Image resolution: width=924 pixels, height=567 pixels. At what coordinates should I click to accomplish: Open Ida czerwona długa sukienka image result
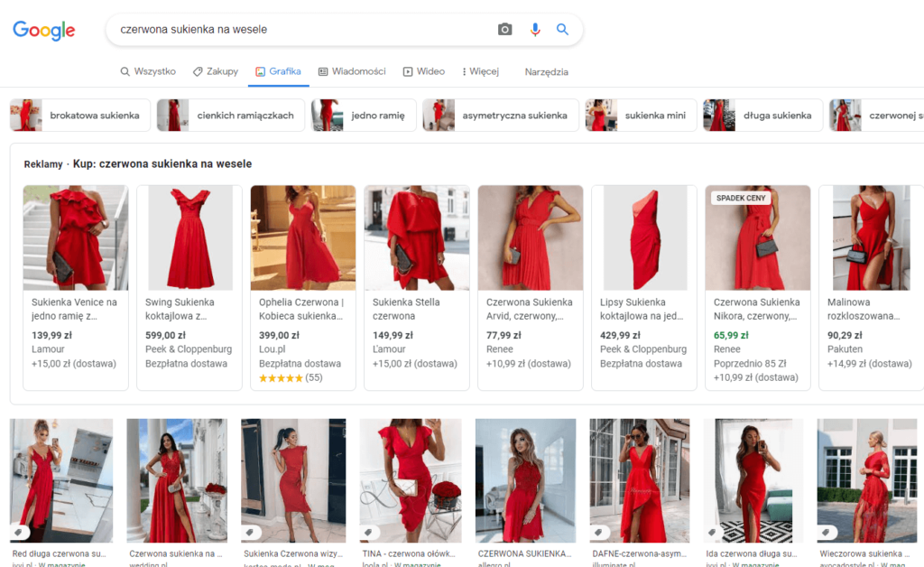click(753, 480)
